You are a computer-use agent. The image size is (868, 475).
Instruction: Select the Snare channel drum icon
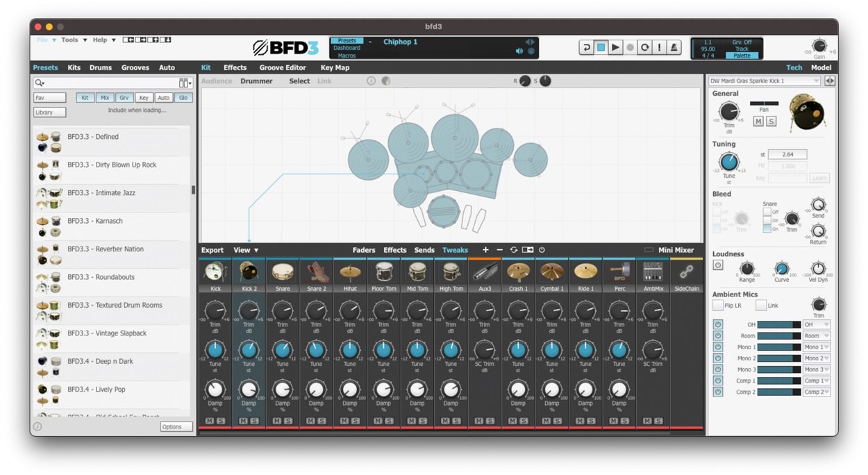[x=282, y=272]
